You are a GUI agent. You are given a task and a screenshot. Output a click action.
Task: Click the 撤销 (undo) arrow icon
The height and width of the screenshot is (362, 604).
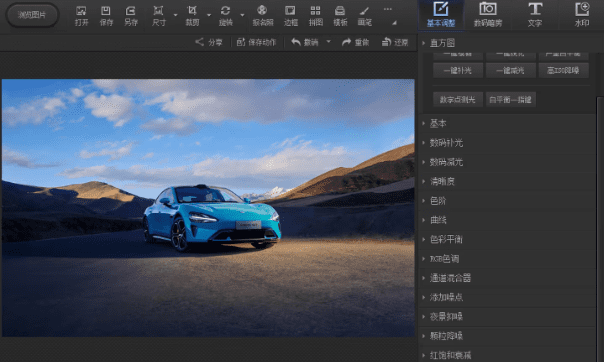[296, 42]
